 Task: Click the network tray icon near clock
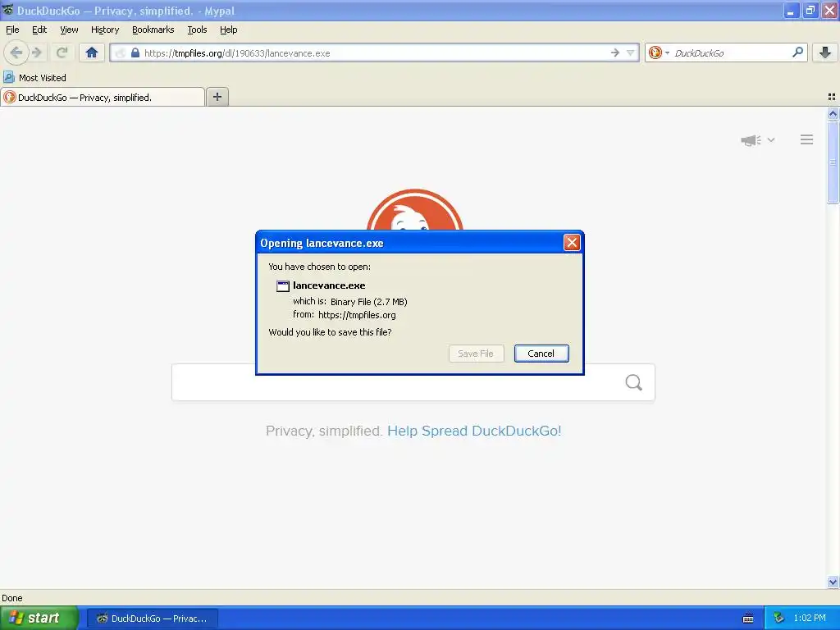click(x=779, y=618)
